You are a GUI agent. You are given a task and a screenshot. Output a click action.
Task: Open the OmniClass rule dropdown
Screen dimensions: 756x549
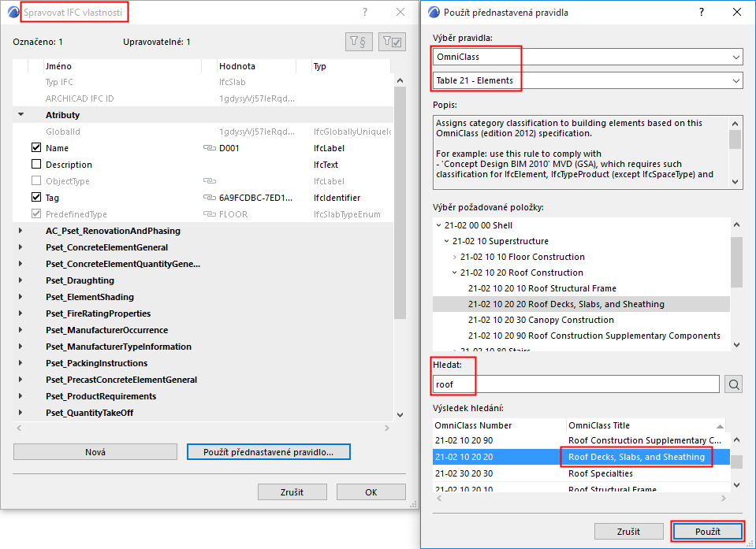tap(587, 57)
